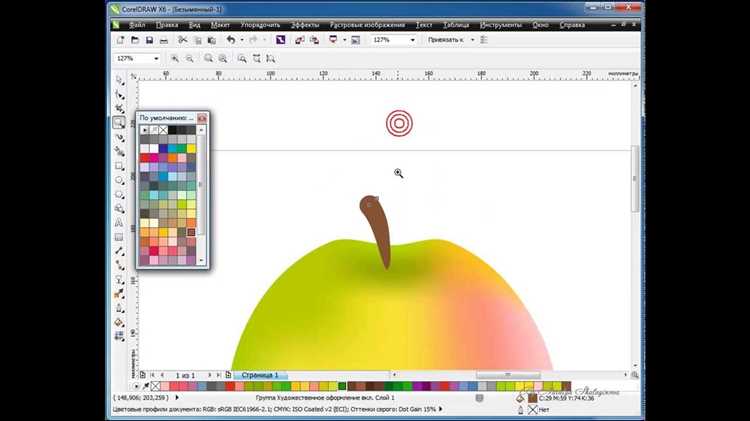Expand the Привязать к snap dropdown
Image resolution: width=750 pixels, height=421 pixels.
(473, 40)
